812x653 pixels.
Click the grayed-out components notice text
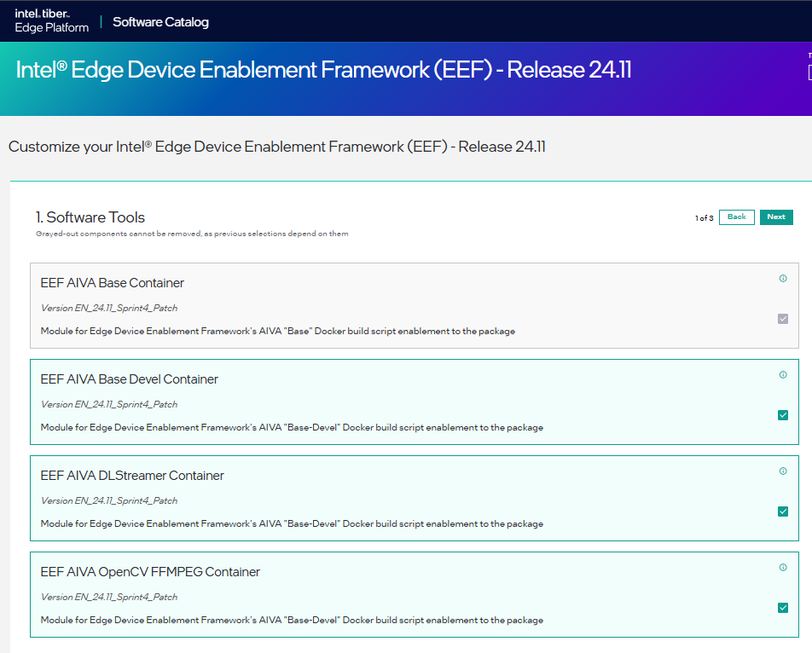(192, 234)
